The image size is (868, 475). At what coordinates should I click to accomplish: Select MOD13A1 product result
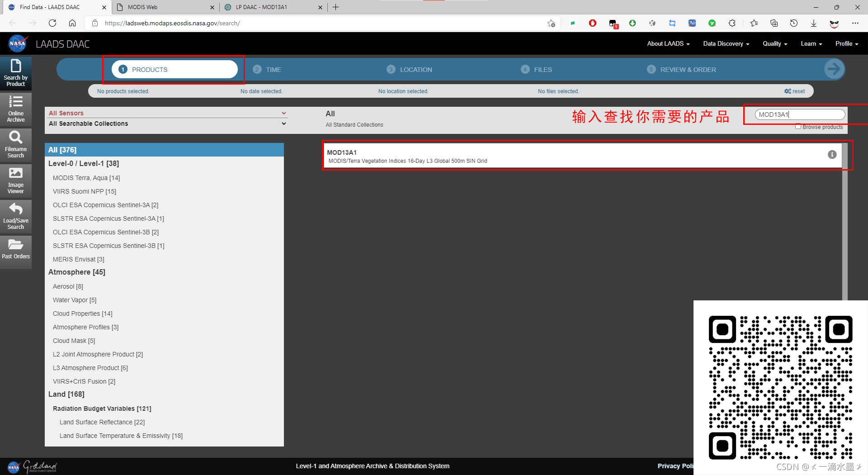pos(582,156)
